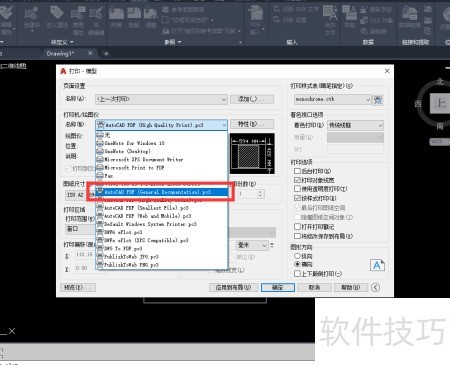Click 特性 (Properties) printer button

click(x=252, y=124)
